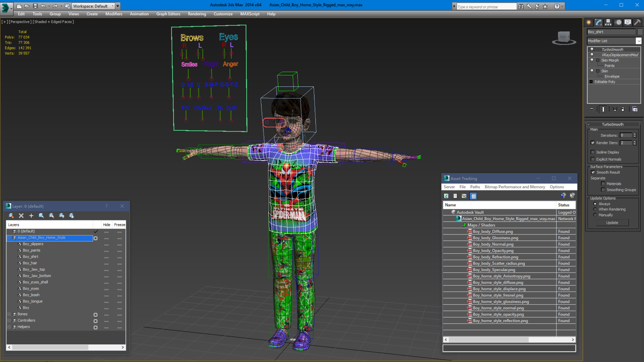Click Select Highlighted Objects and Layers icon

click(41, 216)
